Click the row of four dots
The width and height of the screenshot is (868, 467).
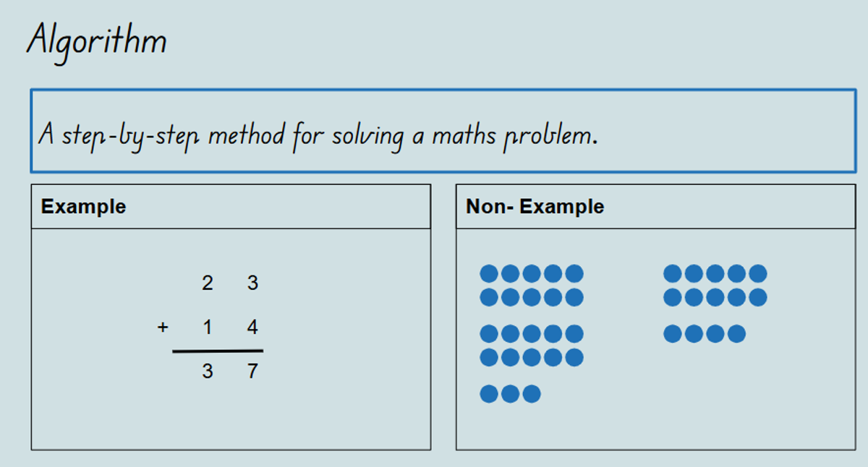click(705, 334)
